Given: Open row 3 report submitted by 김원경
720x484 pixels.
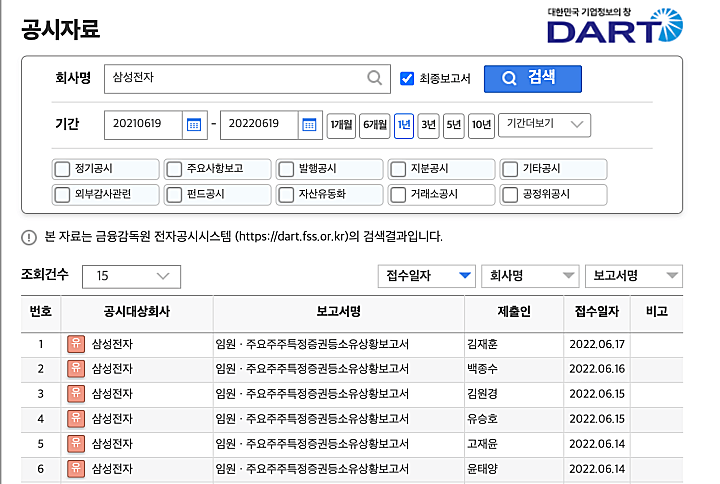Looking at the screenshot, I should (x=312, y=394).
